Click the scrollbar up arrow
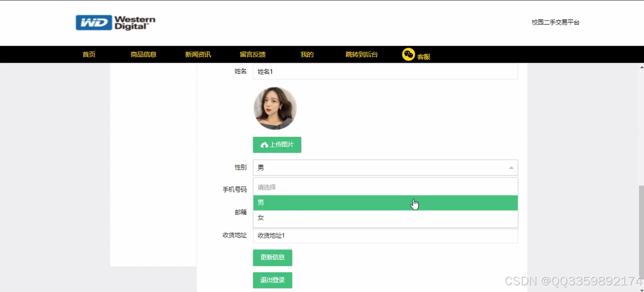 (x=642, y=67)
